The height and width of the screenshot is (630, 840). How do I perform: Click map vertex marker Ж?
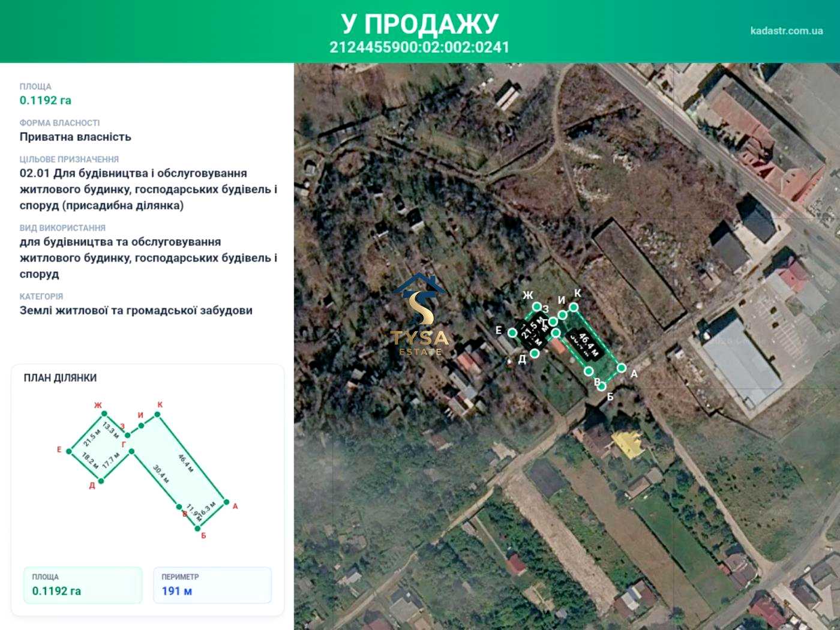(x=537, y=307)
